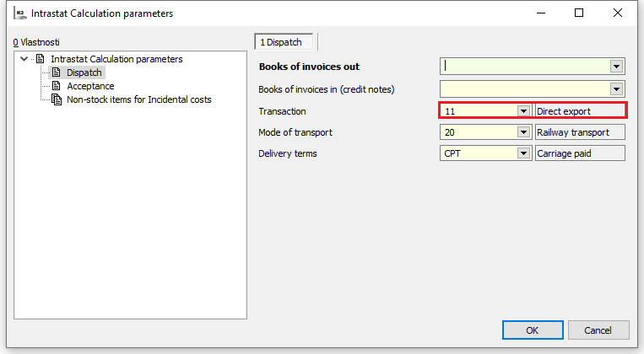Select the Dispatch tree item
The width and height of the screenshot is (644, 354).
84,72
